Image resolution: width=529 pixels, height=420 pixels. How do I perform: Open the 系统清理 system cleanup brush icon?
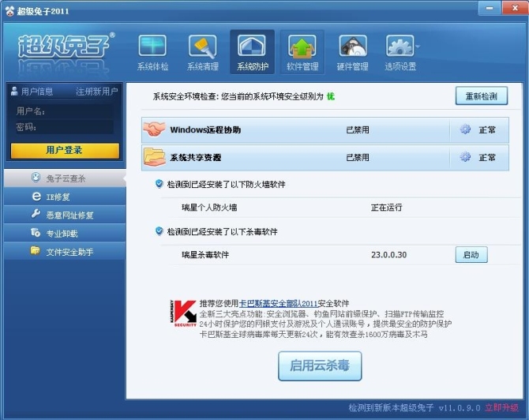203,52
